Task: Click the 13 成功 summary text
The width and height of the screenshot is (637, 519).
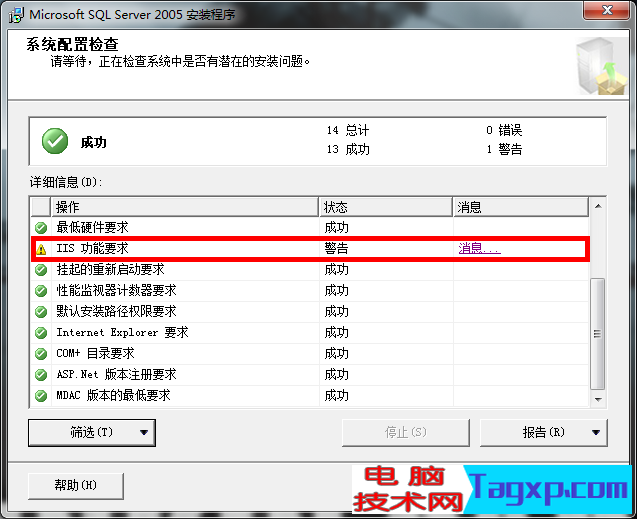Action: click(348, 149)
